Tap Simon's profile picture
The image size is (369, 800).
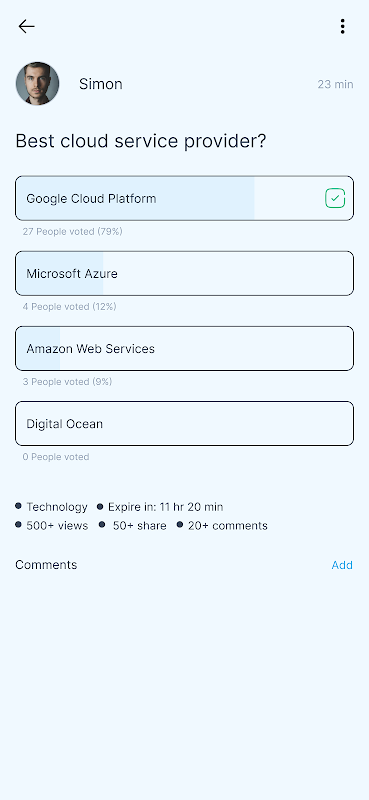37,84
